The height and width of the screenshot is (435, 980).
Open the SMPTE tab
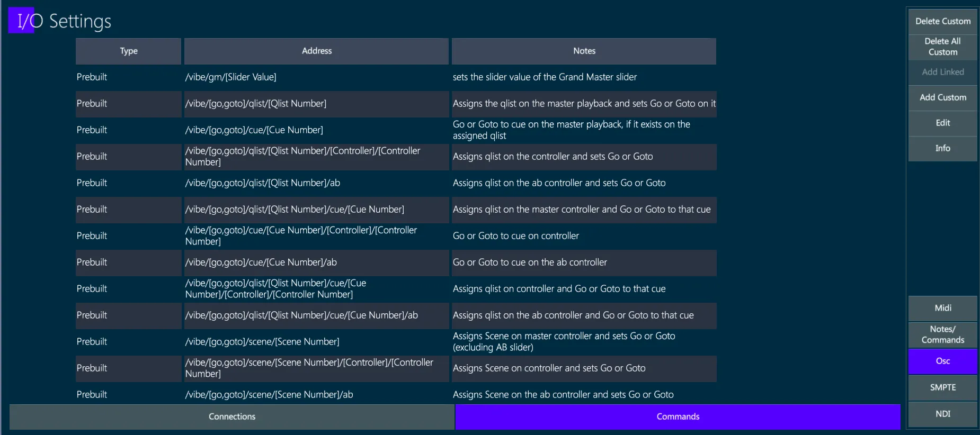point(942,387)
